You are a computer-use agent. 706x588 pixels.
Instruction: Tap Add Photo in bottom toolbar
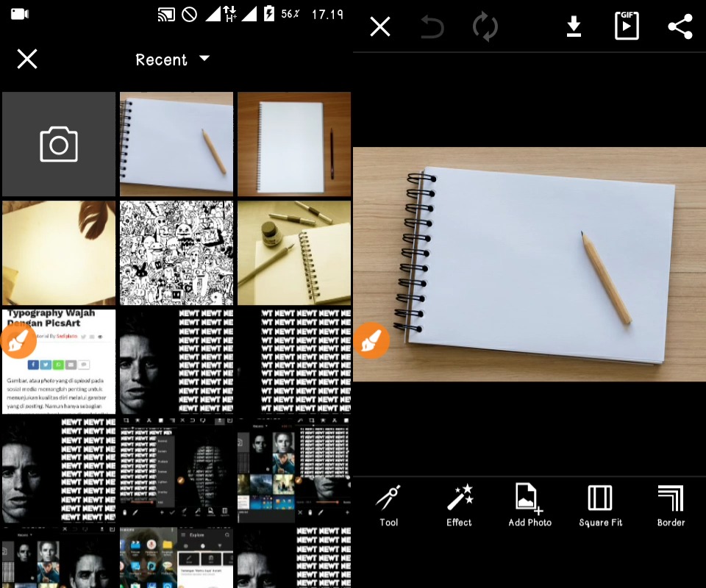tap(529, 506)
